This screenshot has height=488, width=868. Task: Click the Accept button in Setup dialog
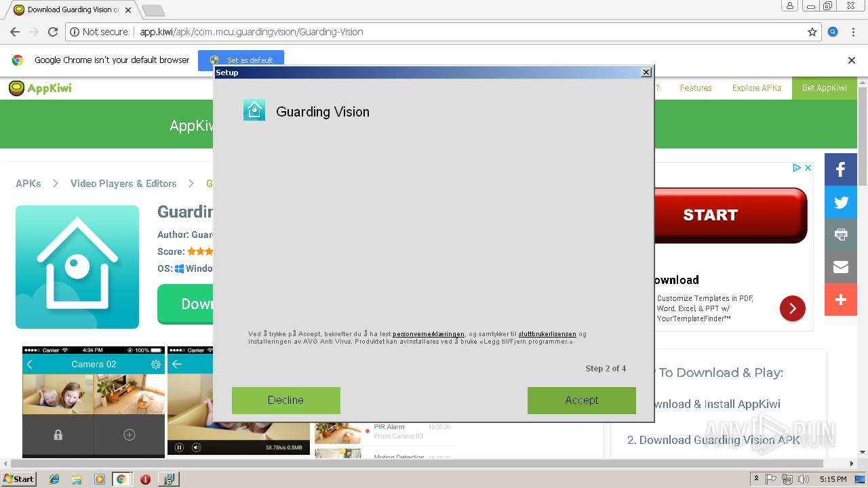(582, 400)
